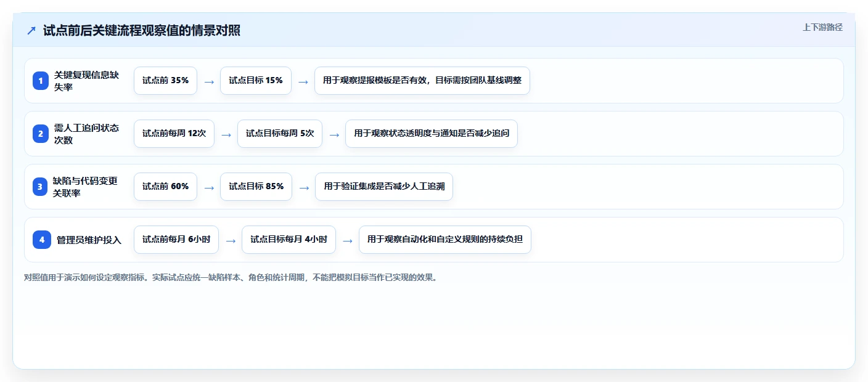Select the 试点前每周 12次 chip

174,134
